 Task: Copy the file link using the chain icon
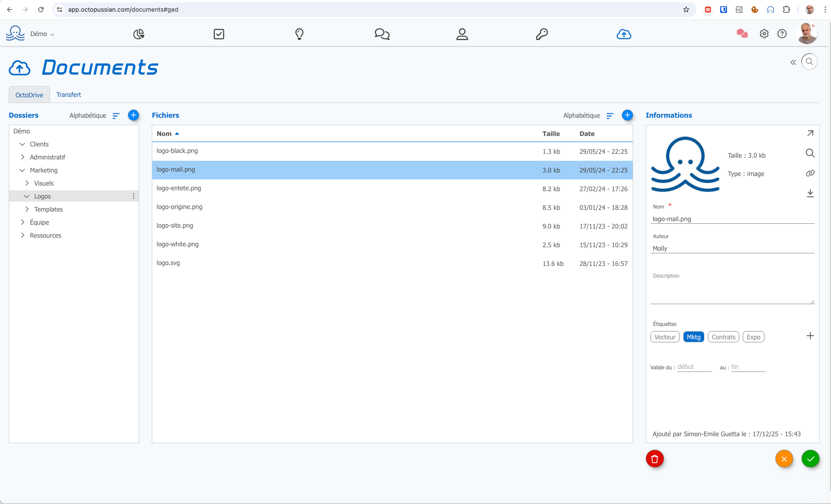pos(810,173)
